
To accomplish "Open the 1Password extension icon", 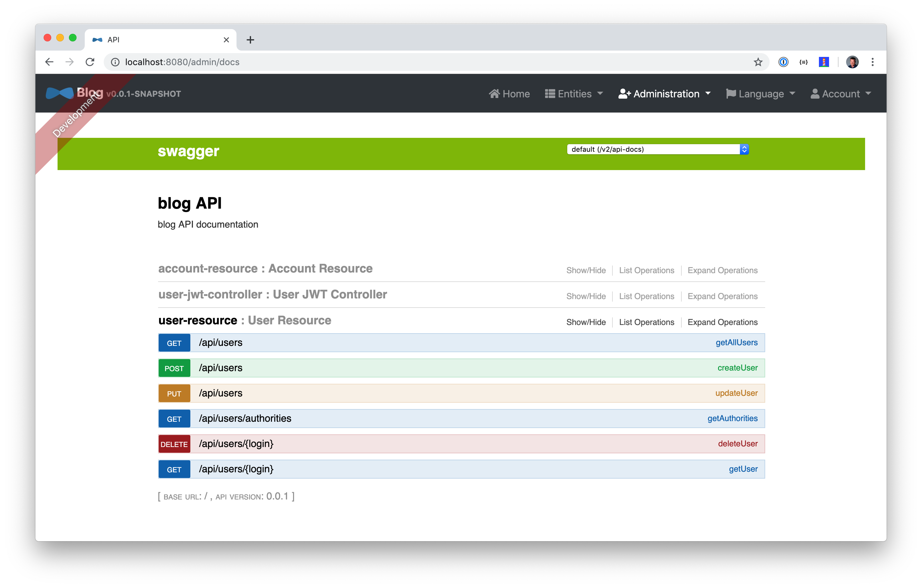I will point(783,62).
